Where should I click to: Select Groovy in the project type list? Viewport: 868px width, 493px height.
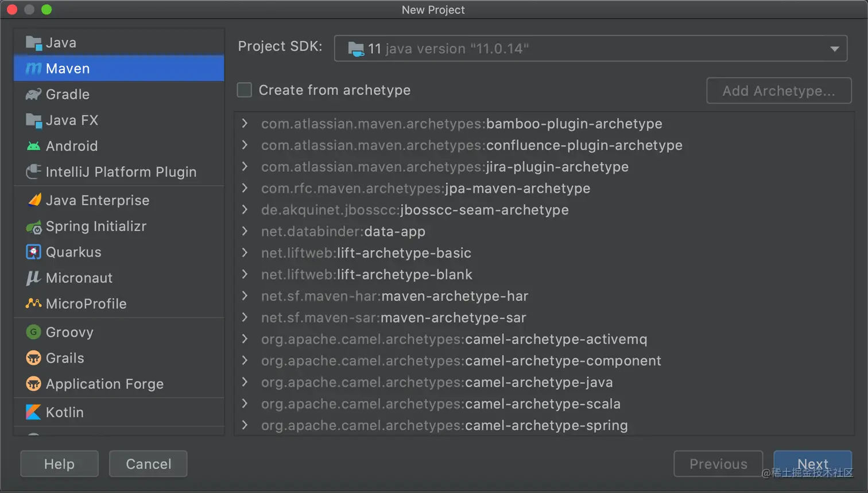click(x=69, y=332)
